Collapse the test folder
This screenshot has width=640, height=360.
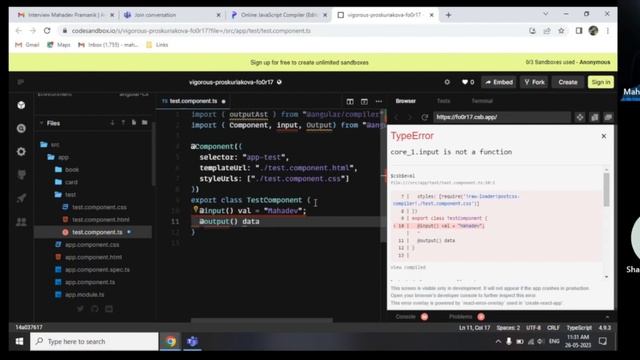tap(65, 195)
